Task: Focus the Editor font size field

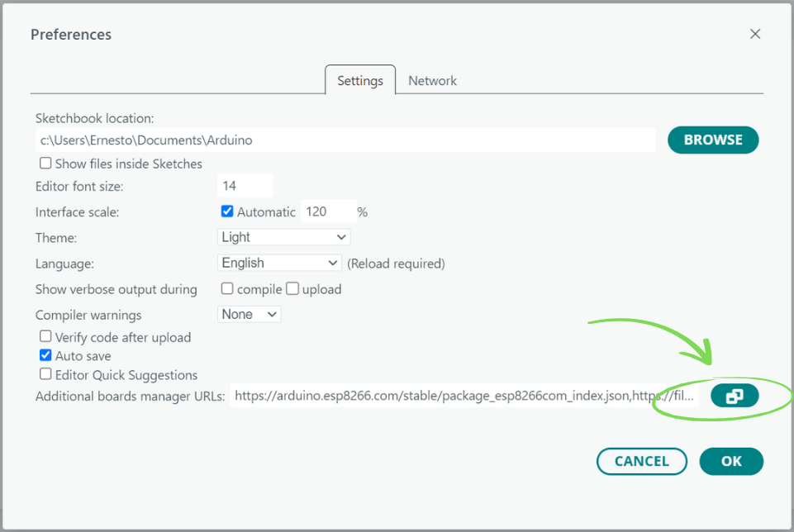Action: pos(245,186)
